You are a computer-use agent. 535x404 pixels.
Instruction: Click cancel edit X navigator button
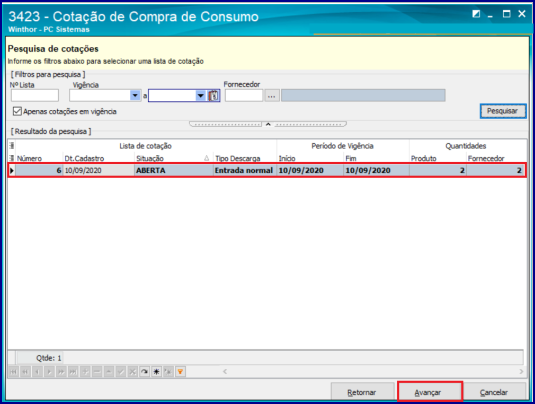pos(133,372)
